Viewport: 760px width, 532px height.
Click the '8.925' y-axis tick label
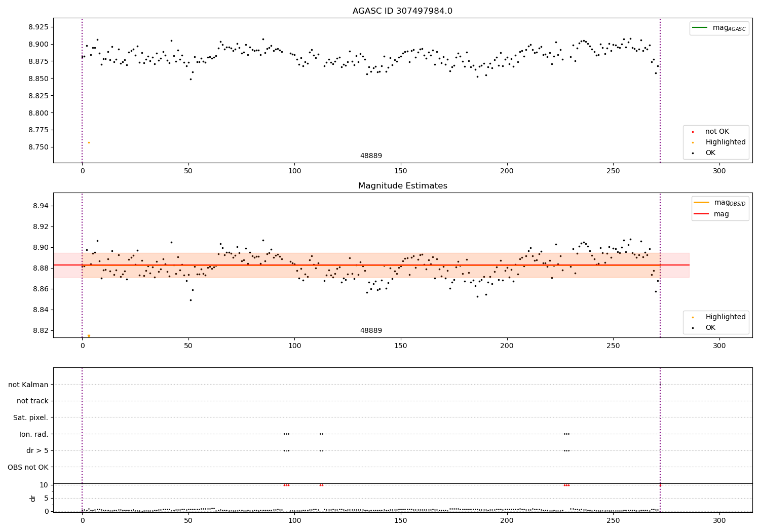coord(38,27)
